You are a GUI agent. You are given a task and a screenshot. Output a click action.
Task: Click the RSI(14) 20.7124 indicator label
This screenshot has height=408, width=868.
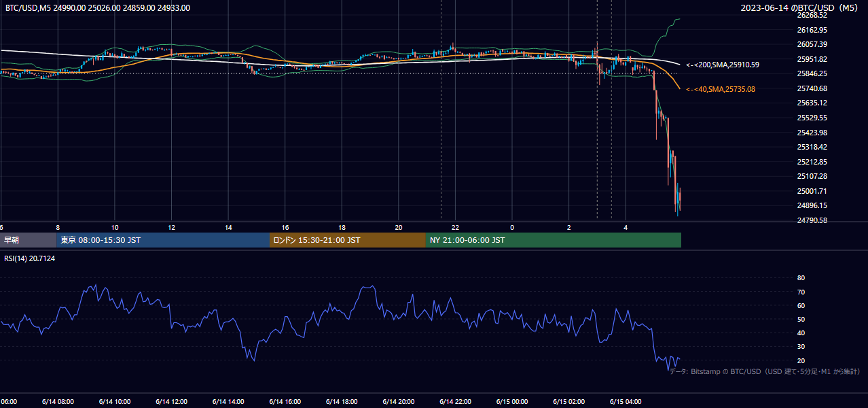point(30,258)
